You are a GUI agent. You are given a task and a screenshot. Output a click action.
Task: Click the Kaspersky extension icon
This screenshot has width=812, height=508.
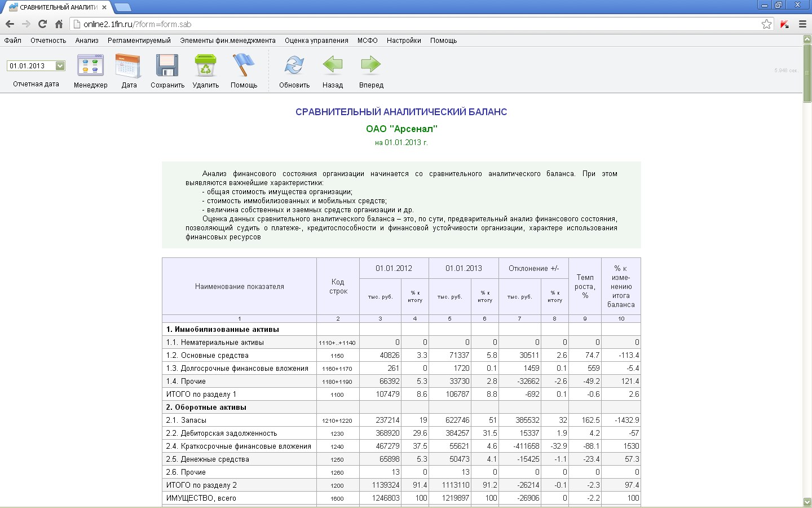pos(784,24)
